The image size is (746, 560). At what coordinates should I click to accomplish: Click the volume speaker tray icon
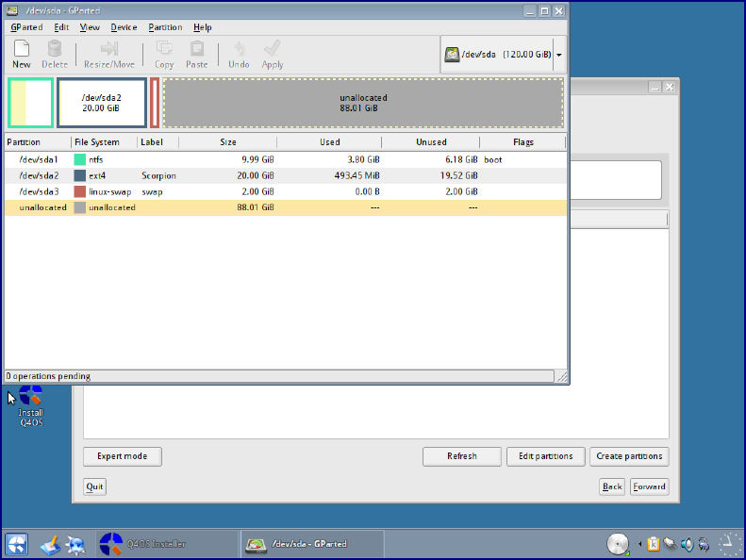coord(687,544)
